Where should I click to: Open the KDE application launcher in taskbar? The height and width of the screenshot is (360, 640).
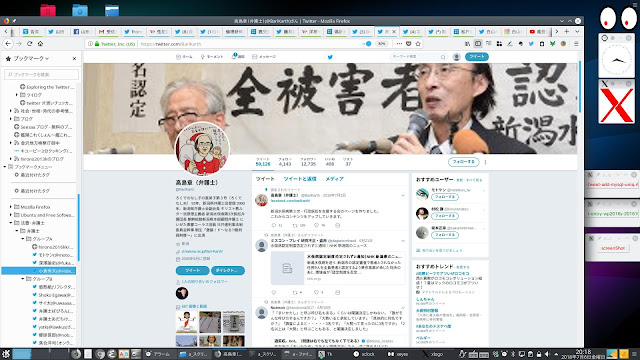pyautogui.click(x=6, y=354)
